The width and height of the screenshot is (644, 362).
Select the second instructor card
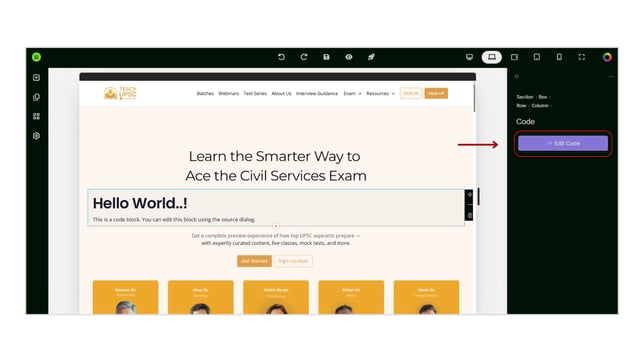(201, 297)
